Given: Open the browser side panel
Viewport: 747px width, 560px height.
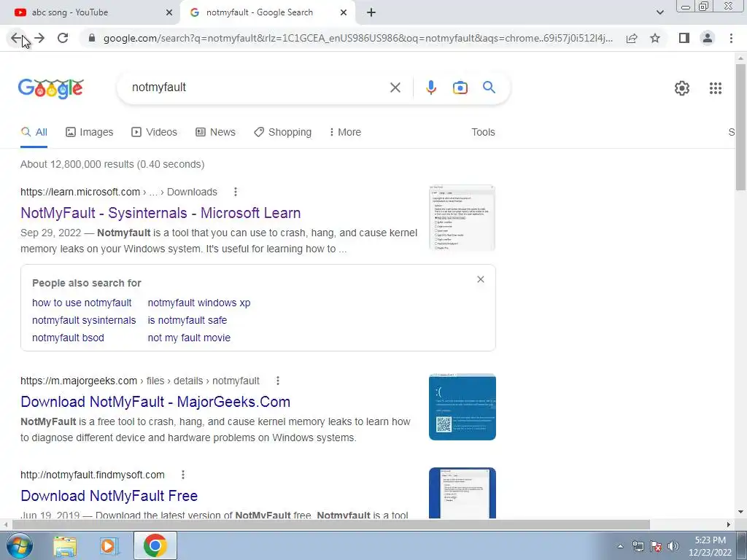Looking at the screenshot, I should [x=684, y=38].
